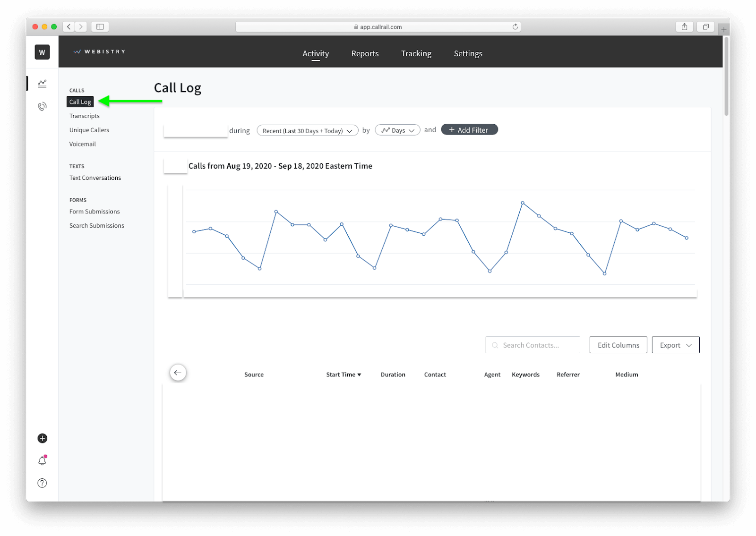Click the Webistry logo
The height and width of the screenshot is (536, 756).
point(99,51)
